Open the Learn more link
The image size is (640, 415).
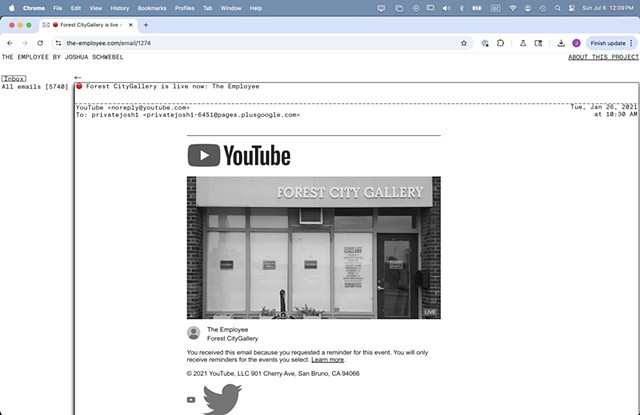[327, 360]
